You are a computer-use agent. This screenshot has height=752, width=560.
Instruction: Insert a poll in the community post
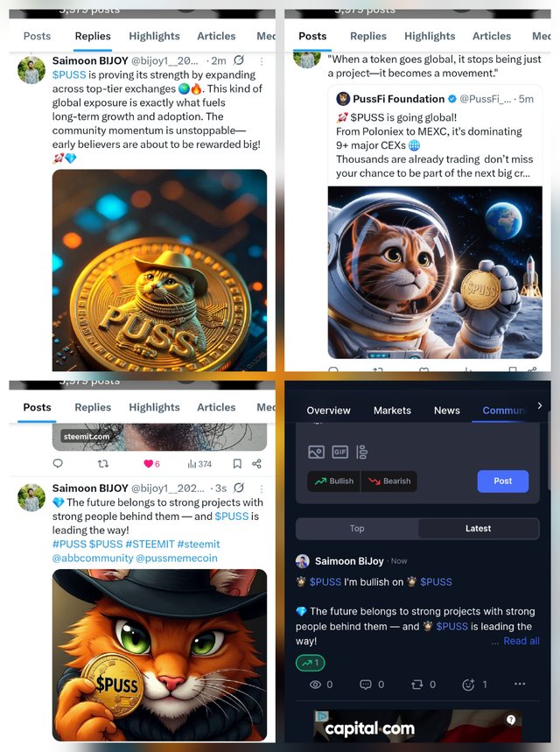pyautogui.click(x=362, y=452)
